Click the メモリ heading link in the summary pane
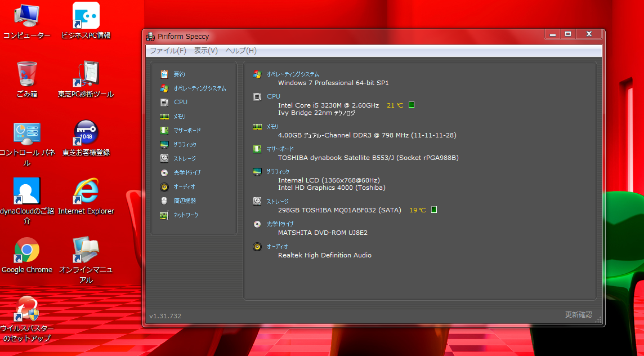This screenshot has width=644, height=356. 272,127
